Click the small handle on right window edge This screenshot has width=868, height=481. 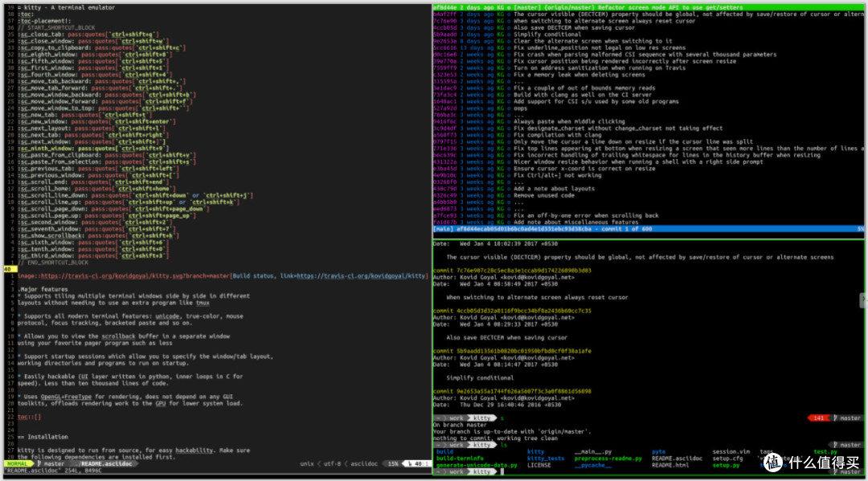tap(862, 300)
